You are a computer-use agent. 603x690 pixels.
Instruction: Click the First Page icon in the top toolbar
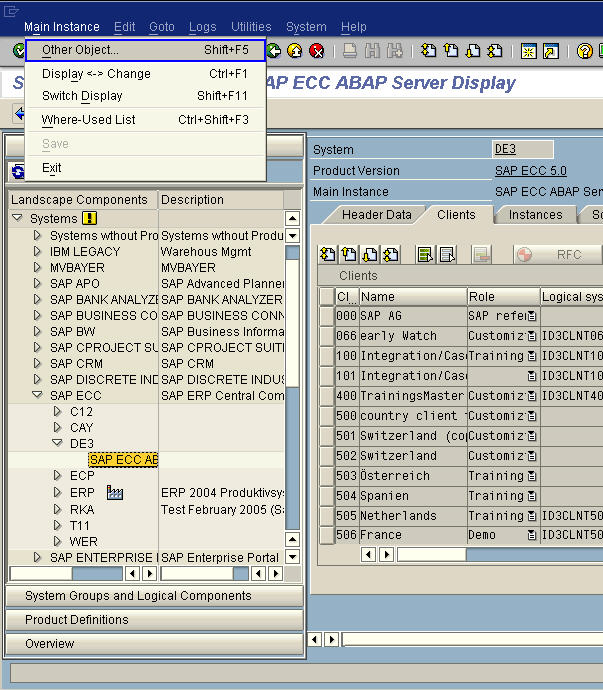(429, 51)
